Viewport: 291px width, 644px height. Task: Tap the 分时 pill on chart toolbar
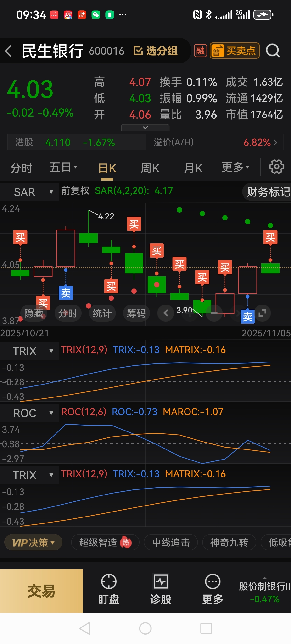click(x=68, y=313)
